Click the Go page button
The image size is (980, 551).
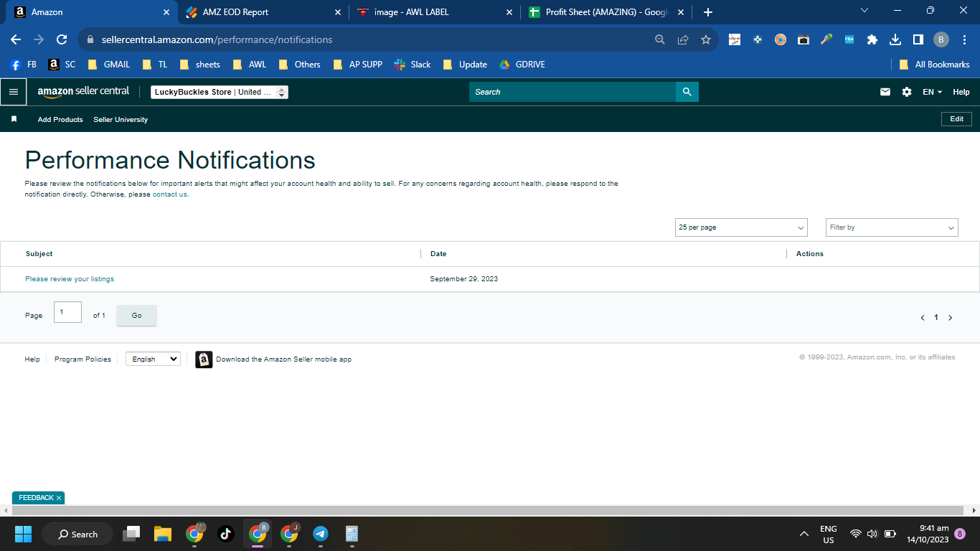coord(136,316)
